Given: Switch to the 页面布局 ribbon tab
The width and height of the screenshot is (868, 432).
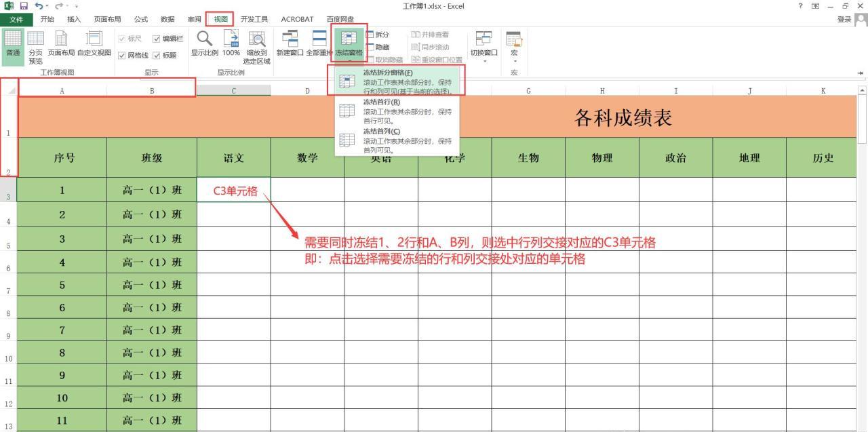Looking at the screenshot, I should pyautogui.click(x=107, y=19).
